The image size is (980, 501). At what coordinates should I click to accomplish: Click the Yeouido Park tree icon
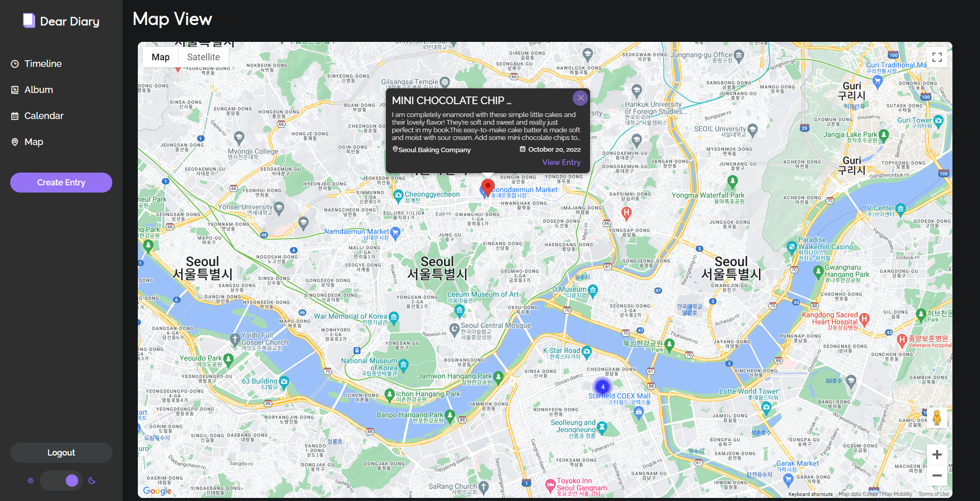tap(229, 360)
